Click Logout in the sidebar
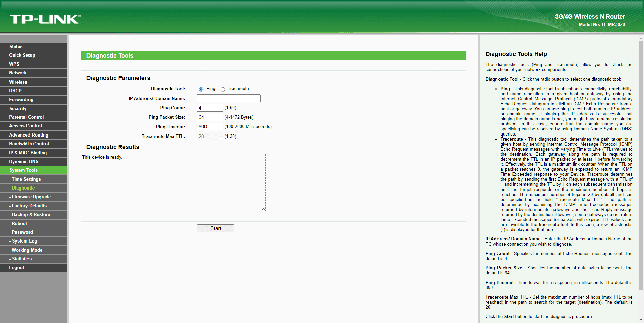This screenshot has width=644, height=323. (34, 268)
